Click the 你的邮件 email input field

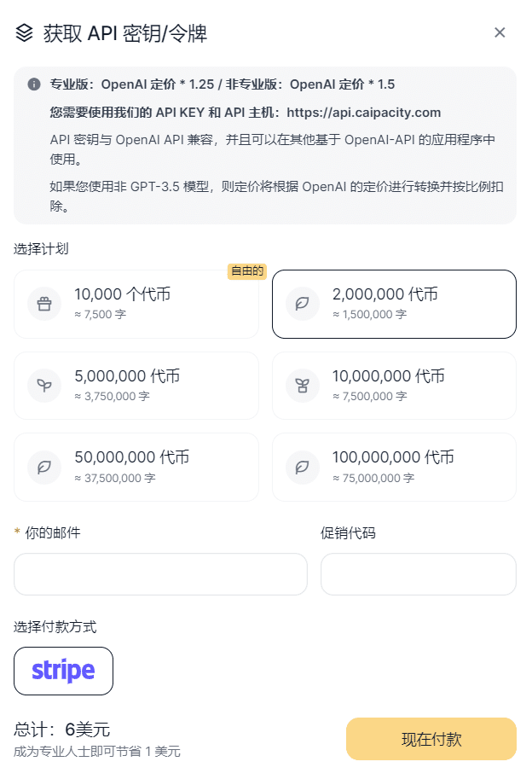[159, 573]
